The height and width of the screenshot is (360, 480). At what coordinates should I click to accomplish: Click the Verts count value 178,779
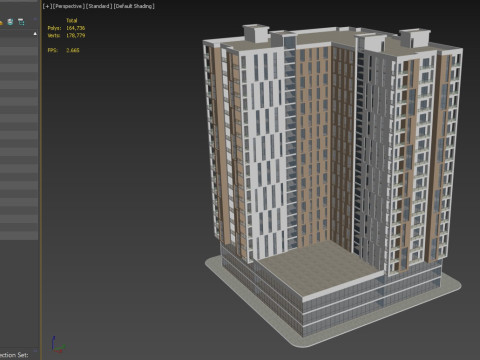75,35
